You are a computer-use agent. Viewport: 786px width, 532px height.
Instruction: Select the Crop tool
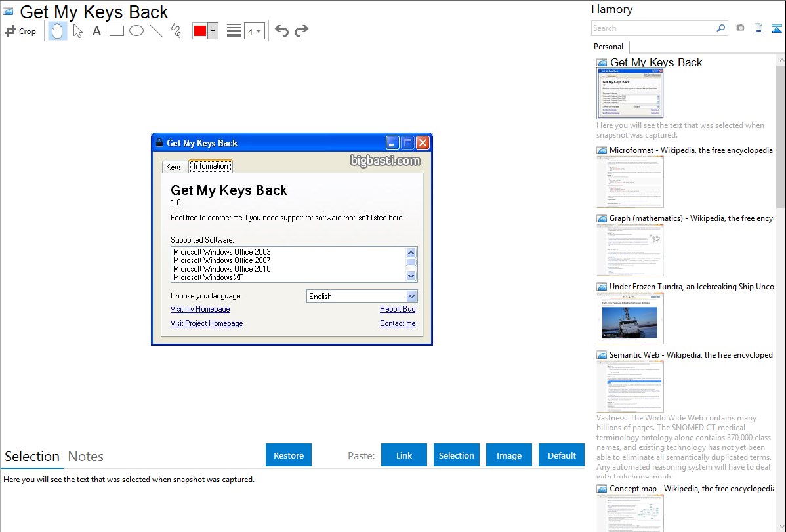(x=20, y=31)
